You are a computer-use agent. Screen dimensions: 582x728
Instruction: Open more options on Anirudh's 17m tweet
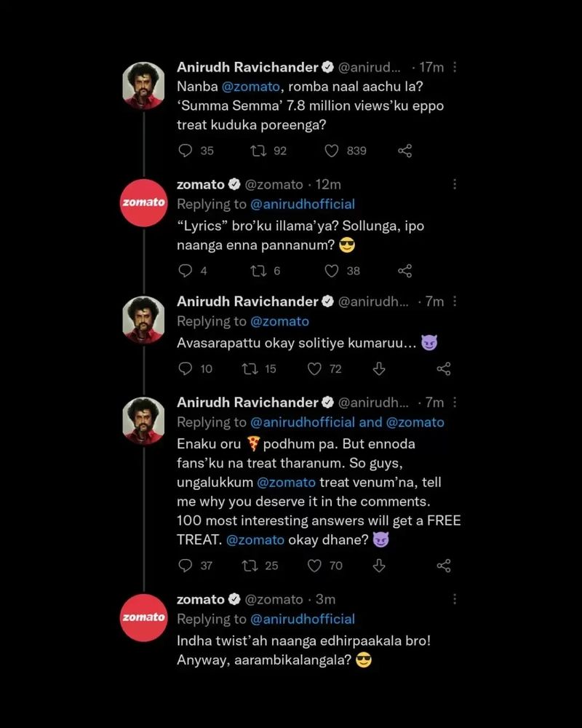coord(455,67)
